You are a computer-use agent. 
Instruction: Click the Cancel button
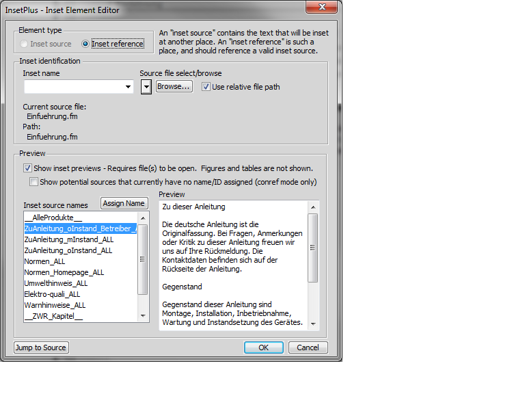coord(308,347)
